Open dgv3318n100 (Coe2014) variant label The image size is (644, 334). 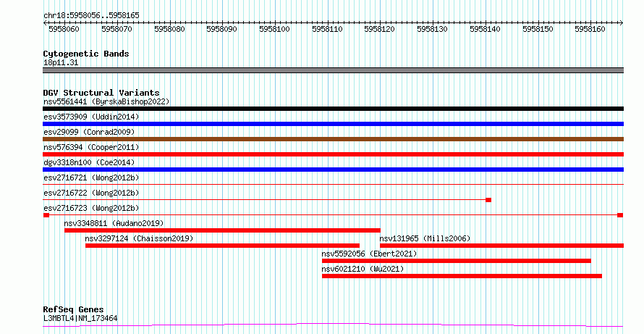(89, 162)
